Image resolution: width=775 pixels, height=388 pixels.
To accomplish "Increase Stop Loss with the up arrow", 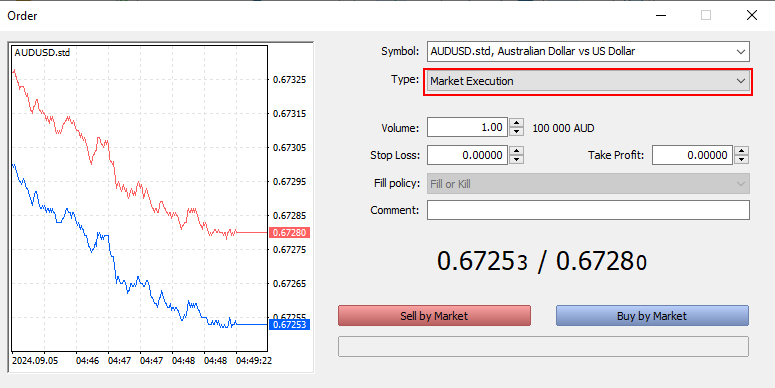I will coord(517,151).
